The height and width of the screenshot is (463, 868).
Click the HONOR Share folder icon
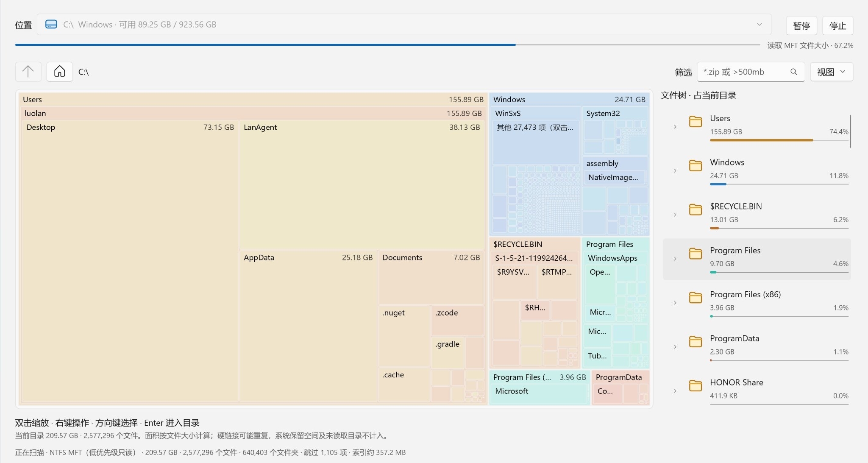point(696,385)
